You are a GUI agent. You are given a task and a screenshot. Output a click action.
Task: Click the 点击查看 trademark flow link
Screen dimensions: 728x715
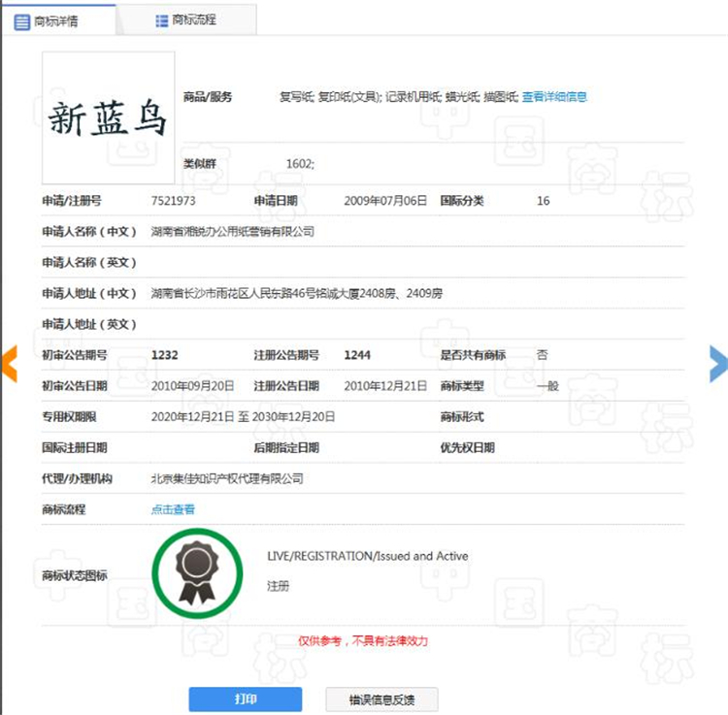pyautogui.click(x=173, y=509)
